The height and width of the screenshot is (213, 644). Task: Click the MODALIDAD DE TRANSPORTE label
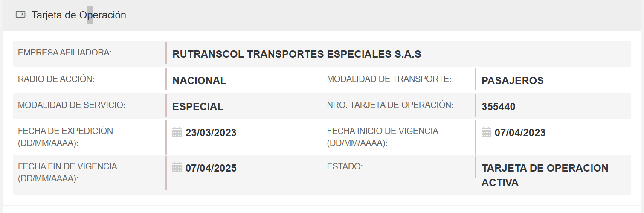pos(389,79)
